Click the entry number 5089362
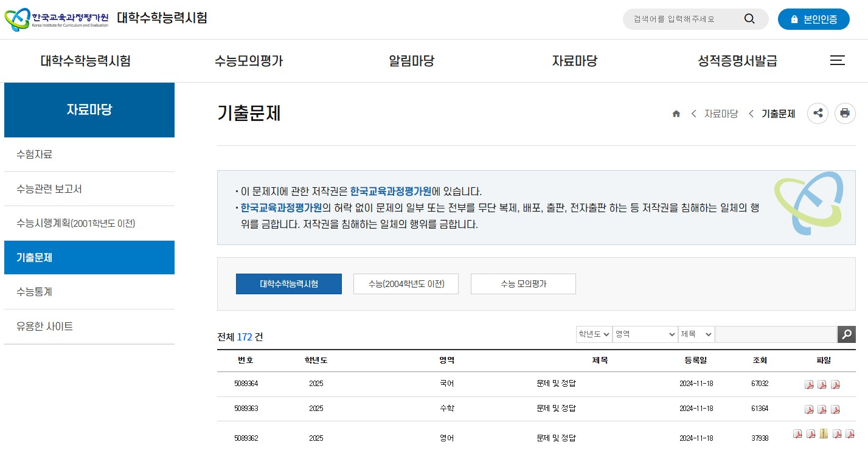The height and width of the screenshot is (456, 868). (246, 438)
